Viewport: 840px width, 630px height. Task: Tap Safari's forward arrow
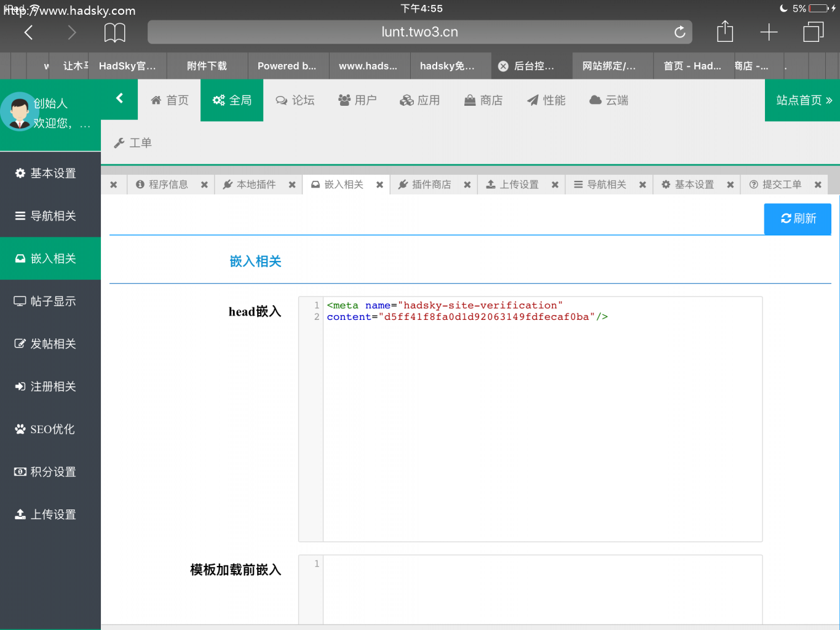[x=72, y=33]
